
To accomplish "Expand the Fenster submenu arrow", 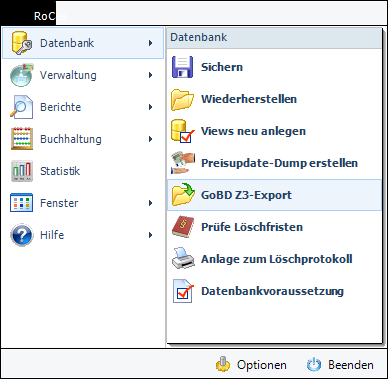I will tap(150, 203).
